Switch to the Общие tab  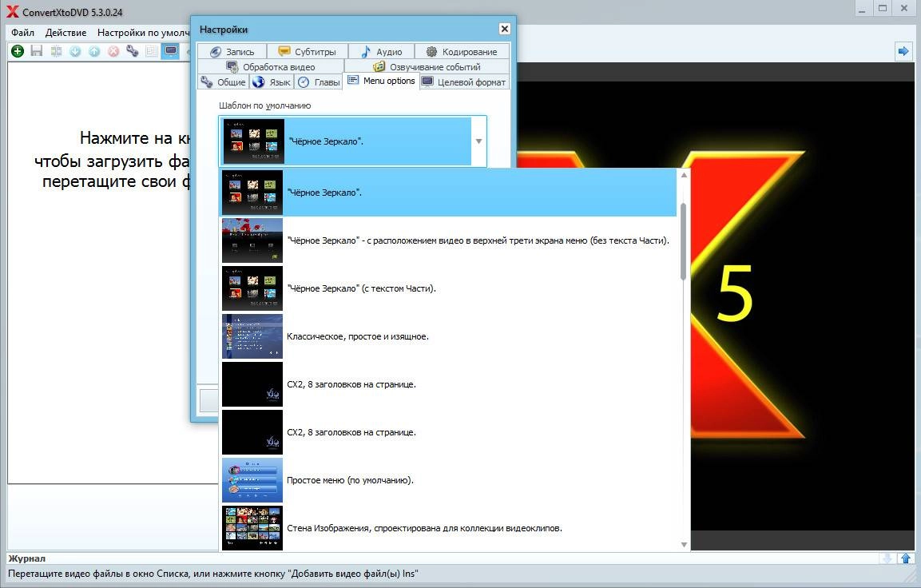tap(223, 82)
